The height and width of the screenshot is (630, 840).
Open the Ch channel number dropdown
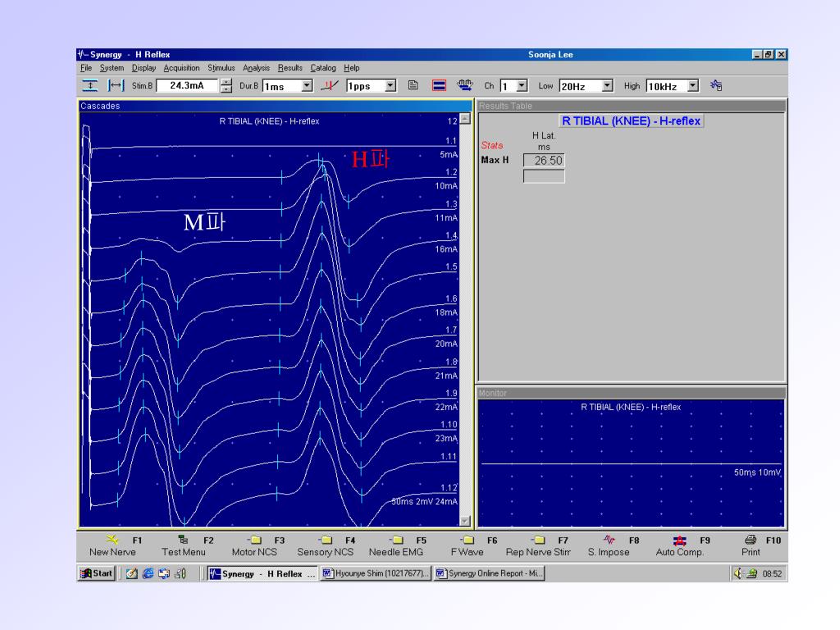(522, 85)
